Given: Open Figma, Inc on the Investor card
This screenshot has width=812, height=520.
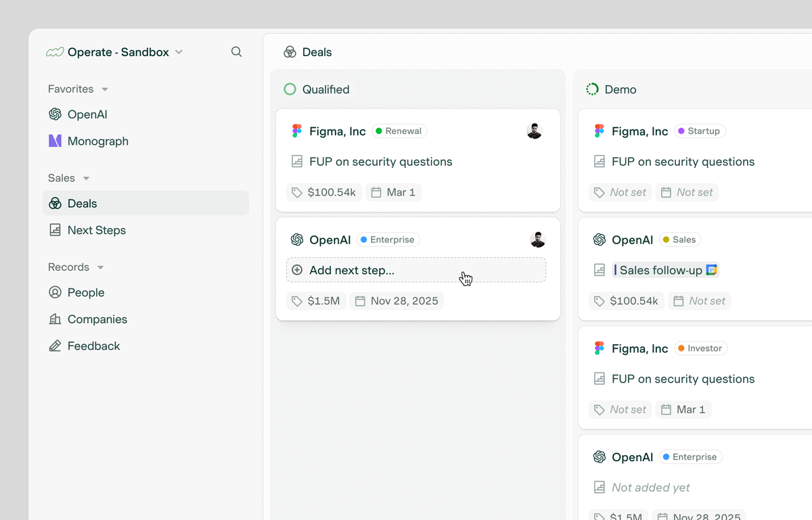Looking at the screenshot, I should (x=640, y=349).
